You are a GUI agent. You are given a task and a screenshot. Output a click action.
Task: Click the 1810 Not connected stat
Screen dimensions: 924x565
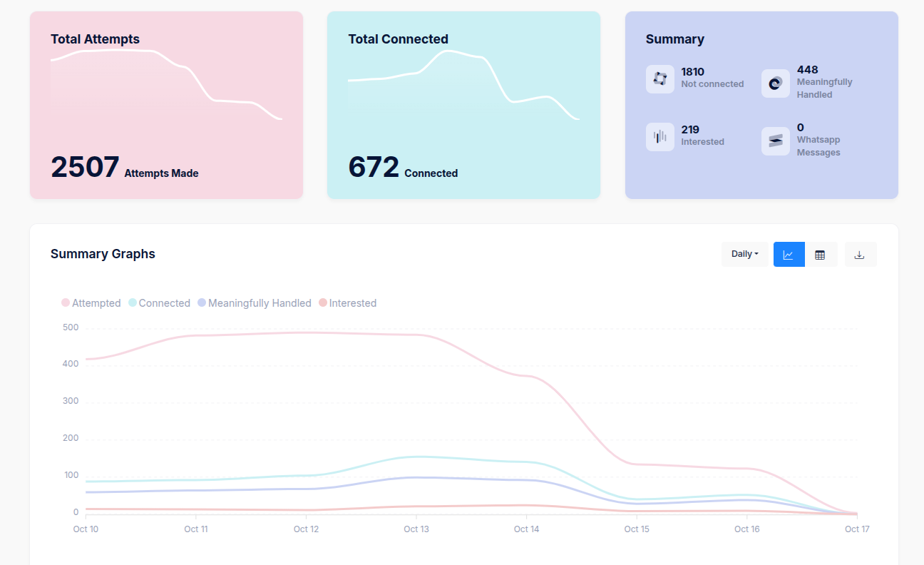point(712,78)
